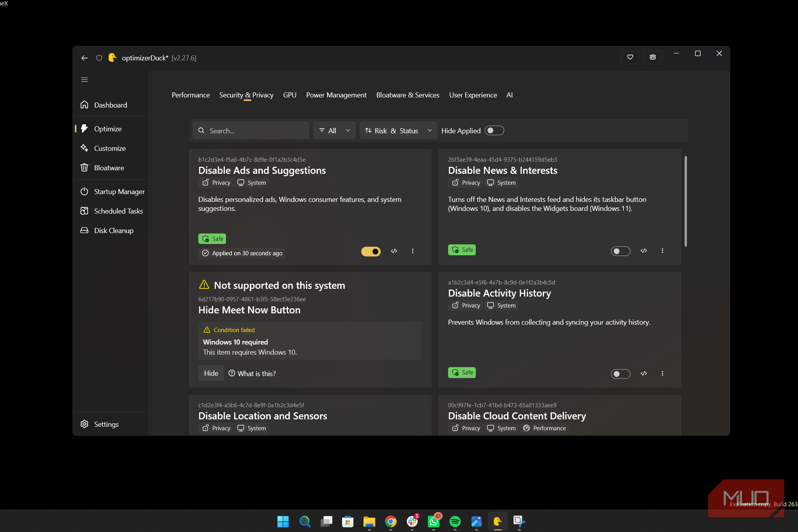Click the Windows Start button
798x532 pixels.
click(x=283, y=521)
